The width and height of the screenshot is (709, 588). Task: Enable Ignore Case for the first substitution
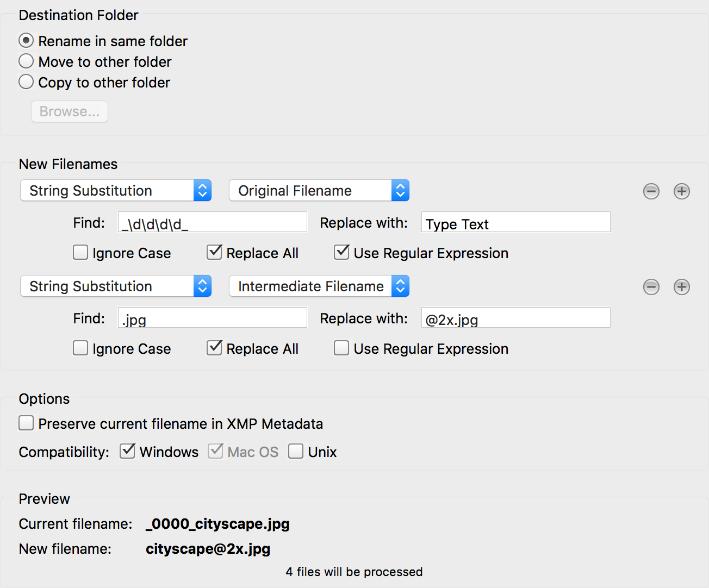[80, 252]
